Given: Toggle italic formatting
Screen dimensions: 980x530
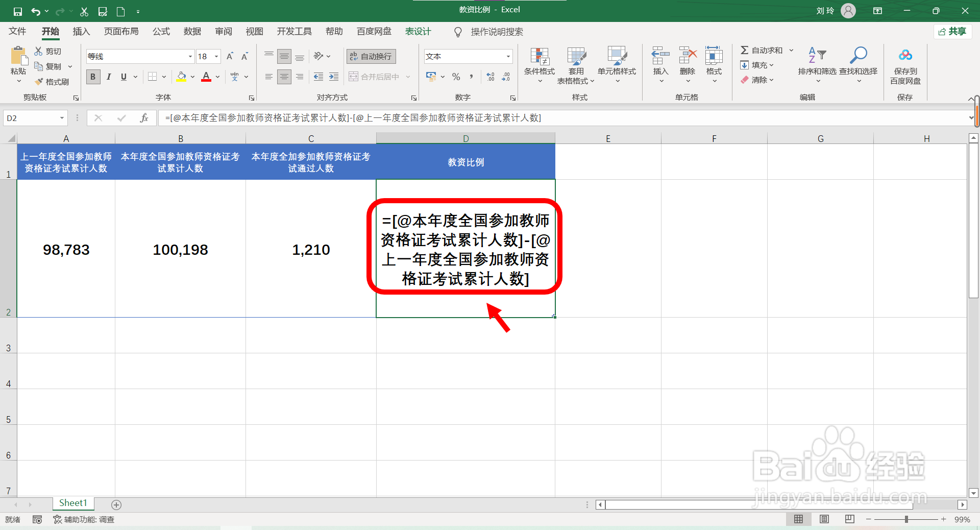Looking at the screenshot, I should click(108, 77).
